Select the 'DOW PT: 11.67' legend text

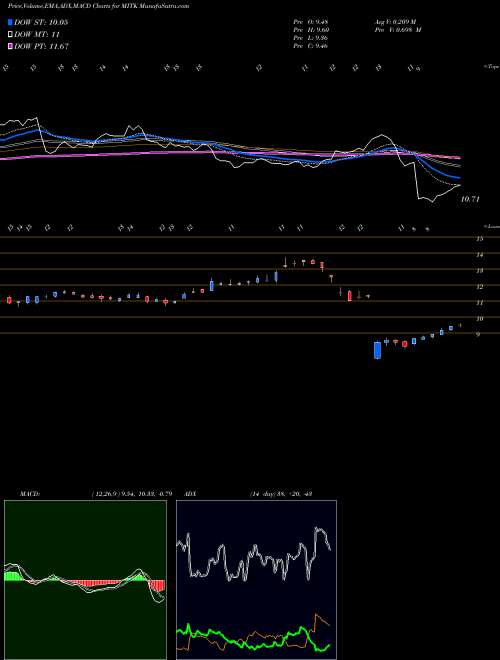click(41, 46)
